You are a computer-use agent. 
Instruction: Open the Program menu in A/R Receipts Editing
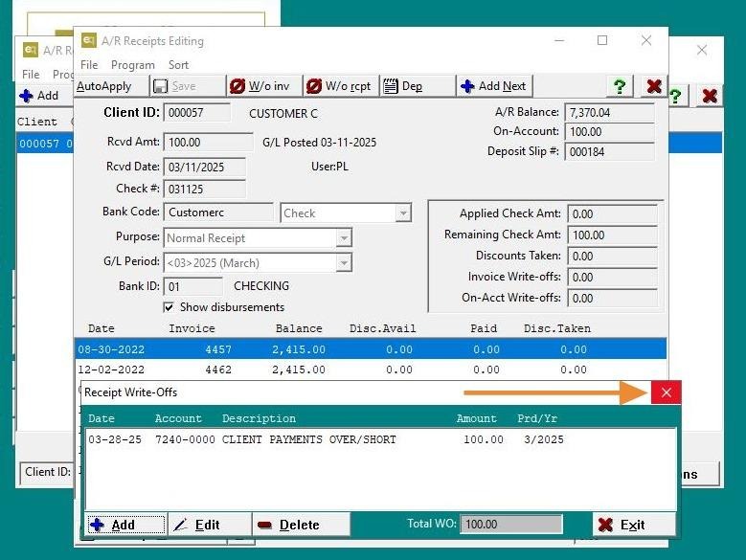pos(133,65)
